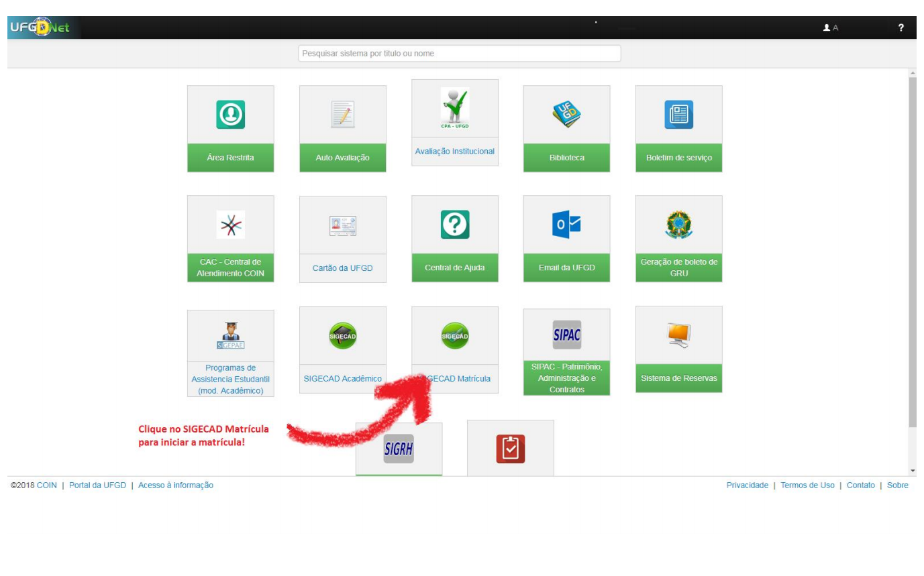Image resolution: width=924 pixels, height=576 pixels.
Task: Click the SIGRH logo tile
Action: click(x=399, y=449)
